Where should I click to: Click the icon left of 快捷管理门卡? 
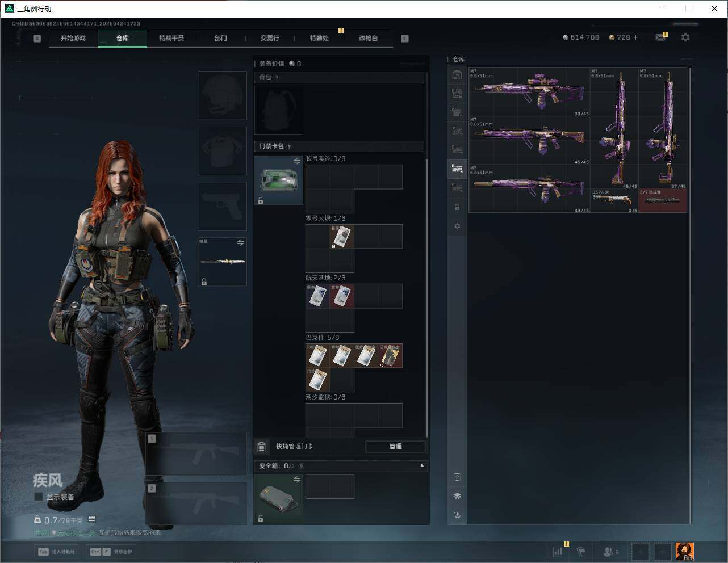[261, 447]
